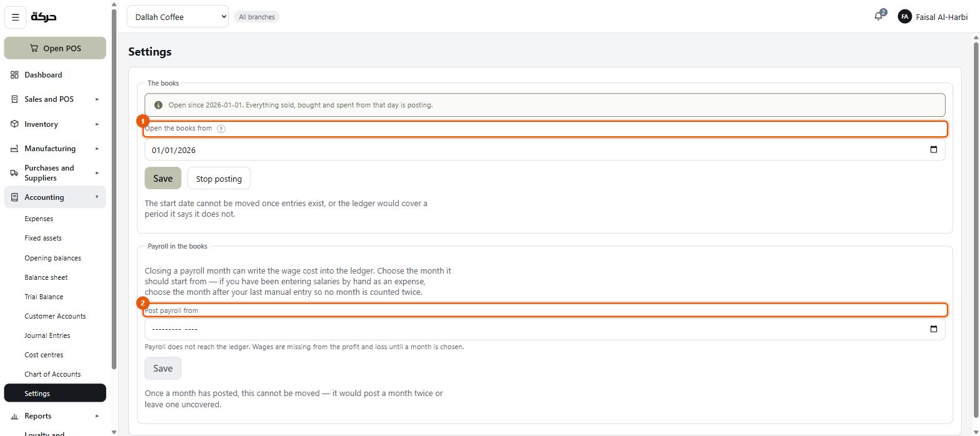Click the Dashboard grid icon
This screenshot has height=436, width=980.
14,75
